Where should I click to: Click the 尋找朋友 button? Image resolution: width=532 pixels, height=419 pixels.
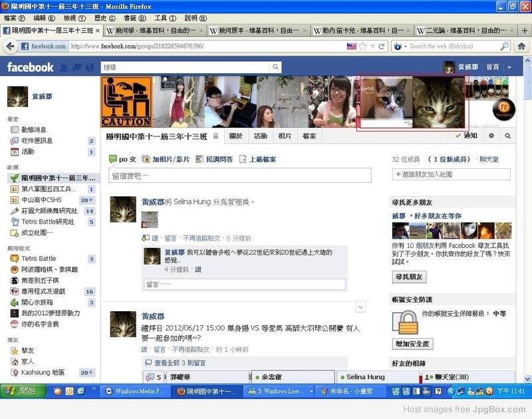(409, 277)
